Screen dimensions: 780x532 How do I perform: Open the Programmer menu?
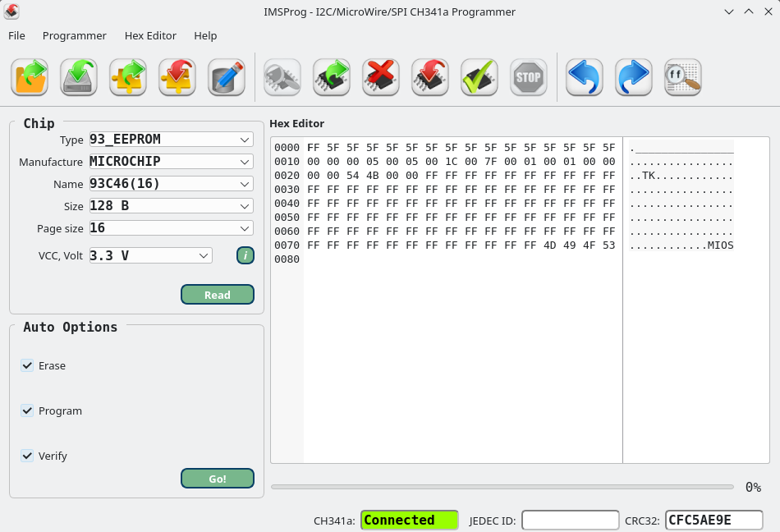75,36
